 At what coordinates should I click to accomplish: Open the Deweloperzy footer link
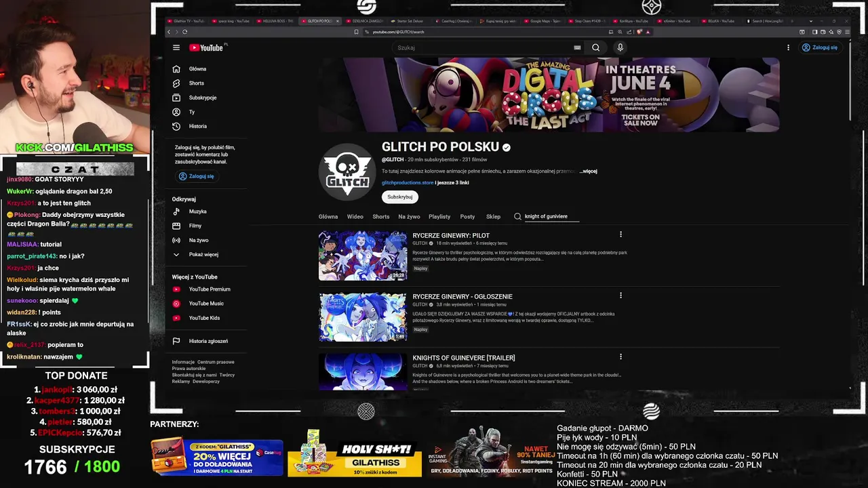coord(205,381)
